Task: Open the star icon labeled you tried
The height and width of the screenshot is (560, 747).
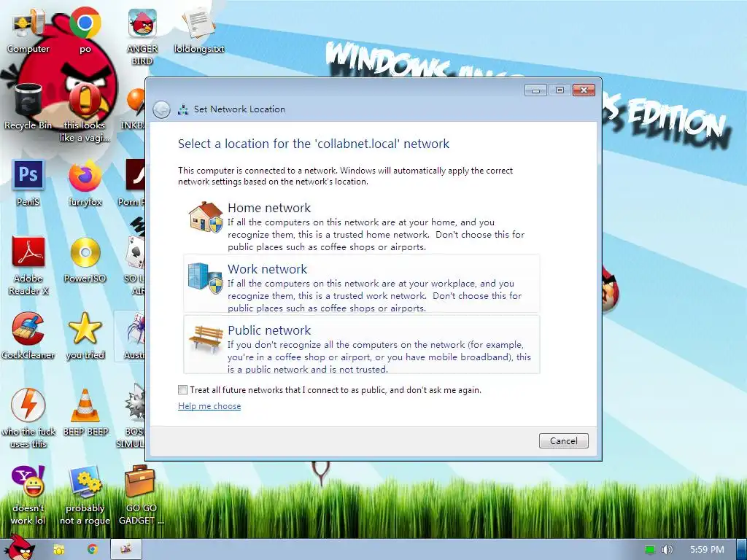Action: coord(85,335)
